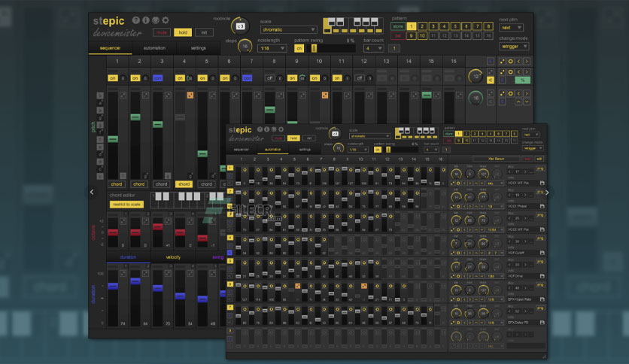This screenshot has height=364, width=629.
Task: Click the green percent button at right
Action: tap(523, 80)
